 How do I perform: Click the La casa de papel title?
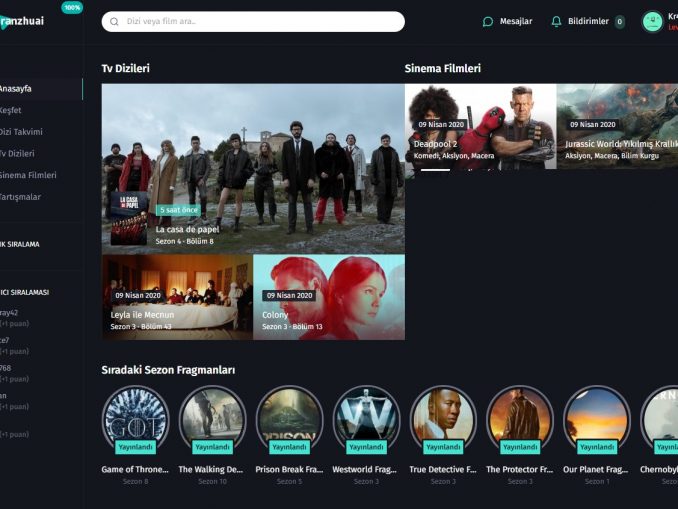click(x=187, y=229)
